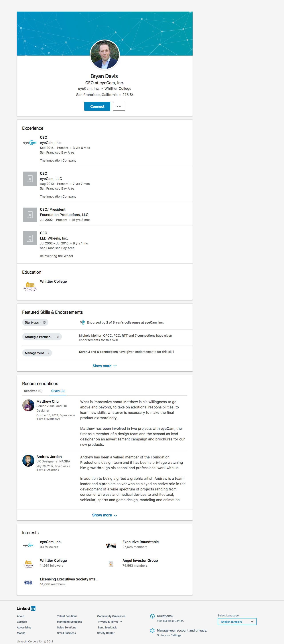Expand the Privacy & Terms footer menu
Screen dimensions: 284x644
coord(110,622)
